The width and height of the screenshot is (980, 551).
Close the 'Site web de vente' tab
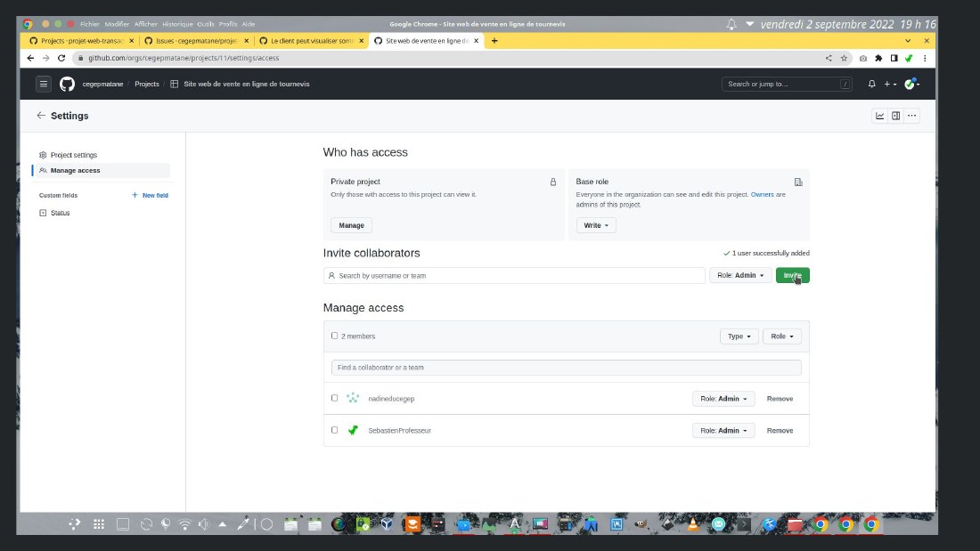point(477,41)
